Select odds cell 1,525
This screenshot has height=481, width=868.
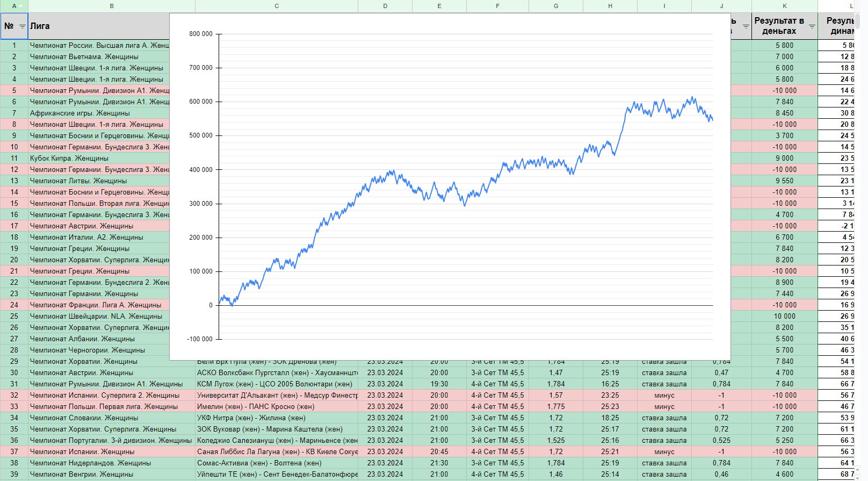556,440
